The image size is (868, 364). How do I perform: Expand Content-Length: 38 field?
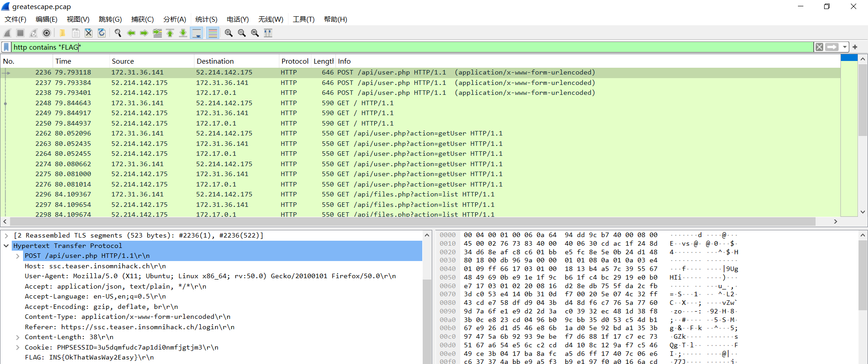click(x=18, y=337)
